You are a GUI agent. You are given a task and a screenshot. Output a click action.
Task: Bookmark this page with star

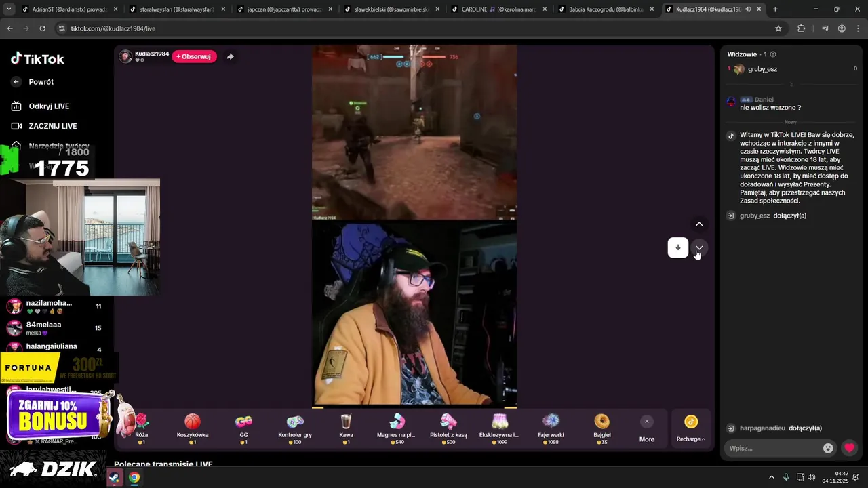pos(778,28)
